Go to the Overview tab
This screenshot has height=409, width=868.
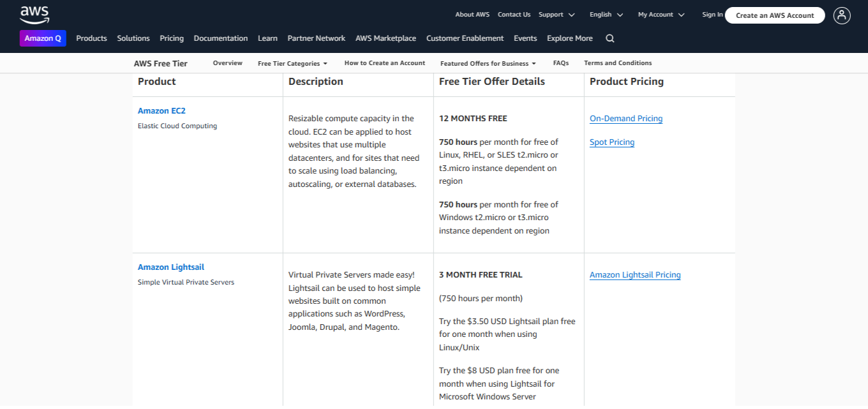(x=228, y=63)
